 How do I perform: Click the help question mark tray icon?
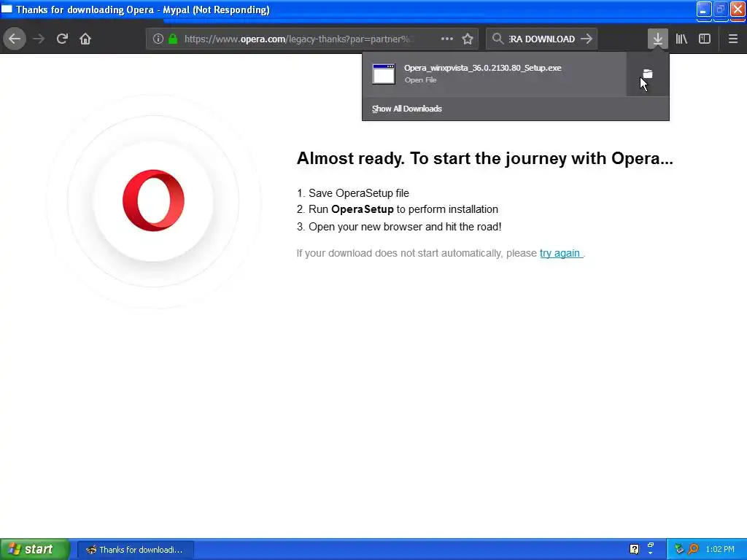[x=634, y=549]
